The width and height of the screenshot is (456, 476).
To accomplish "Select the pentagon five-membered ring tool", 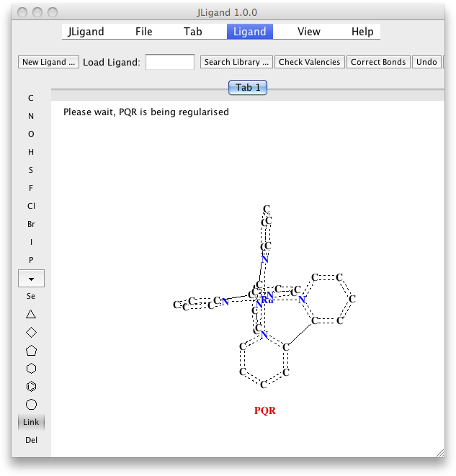I will (x=31, y=351).
